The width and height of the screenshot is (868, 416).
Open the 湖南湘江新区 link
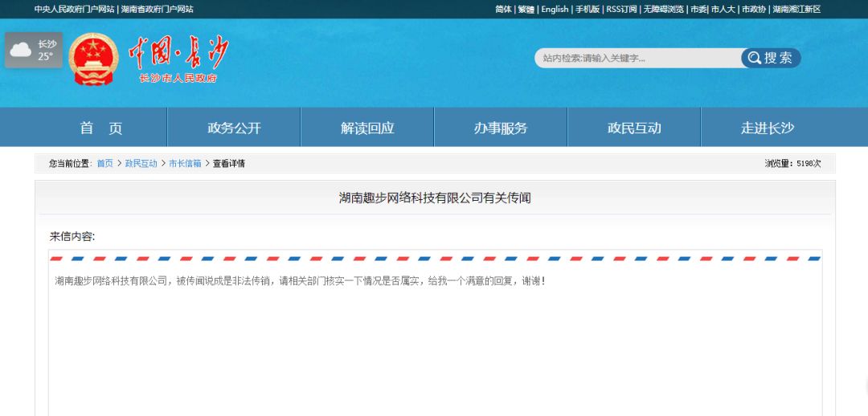click(x=796, y=9)
